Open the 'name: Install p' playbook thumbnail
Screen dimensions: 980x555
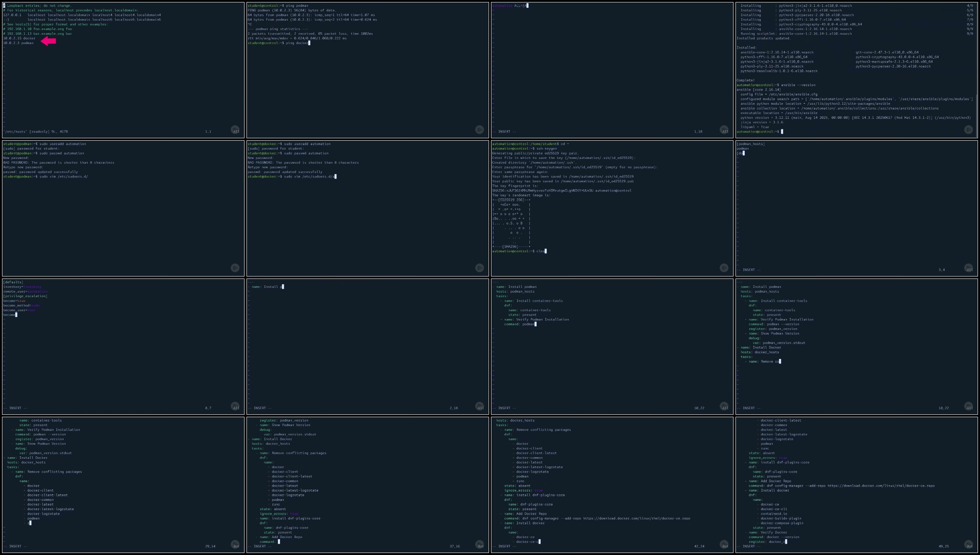367,346
